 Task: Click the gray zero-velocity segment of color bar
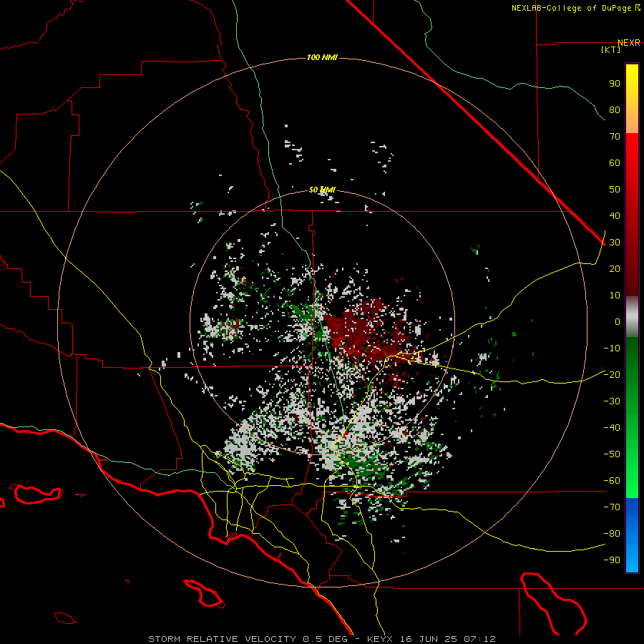632,317
